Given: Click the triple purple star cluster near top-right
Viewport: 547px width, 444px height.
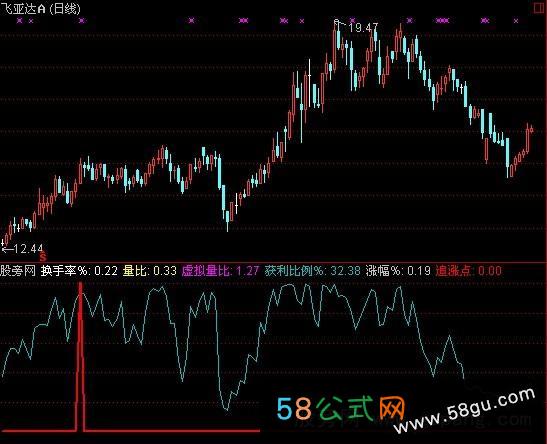Looking at the screenshot, I should pyautogui.click(x=442, y=21).
